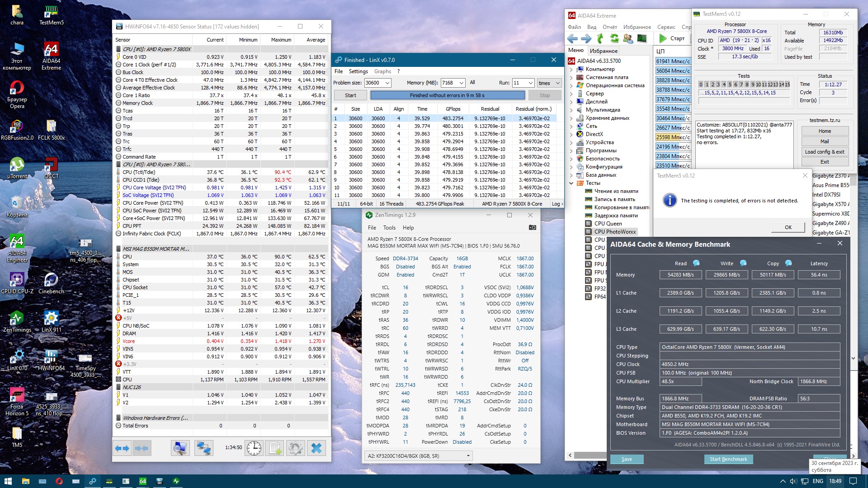Click HWiNFO reset clock icon
Image resolution: width=868 pixels, height=488 pixels.
click(254, 448)
